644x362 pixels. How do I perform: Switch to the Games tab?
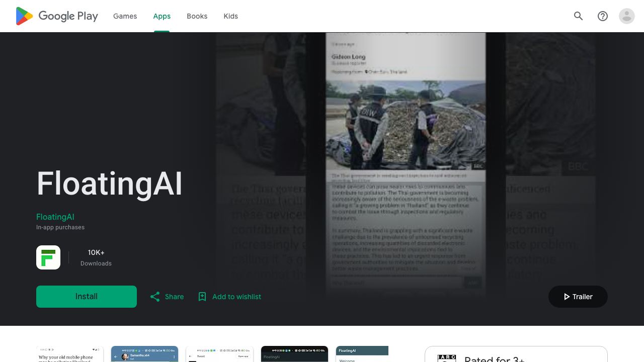(125, 16)
